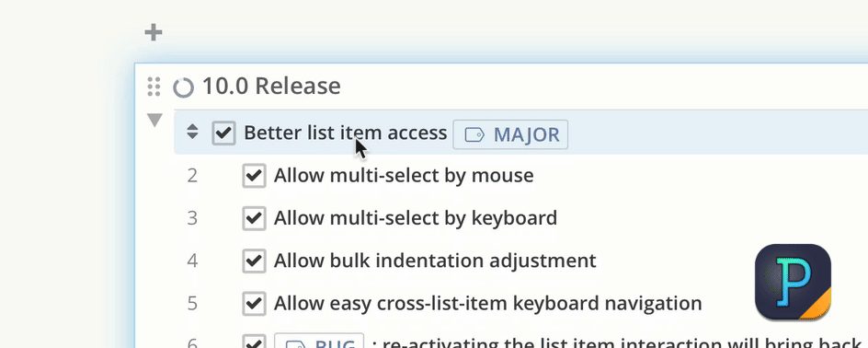868x348 pixels.
Task: Toggle checkbox on item 6 BUG row
Action: click(254, 341)
